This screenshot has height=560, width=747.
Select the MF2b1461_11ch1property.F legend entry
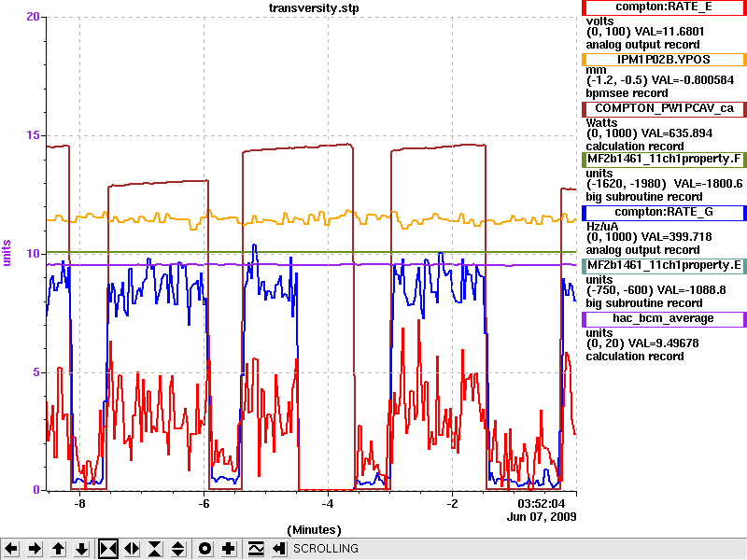[664, 159]
